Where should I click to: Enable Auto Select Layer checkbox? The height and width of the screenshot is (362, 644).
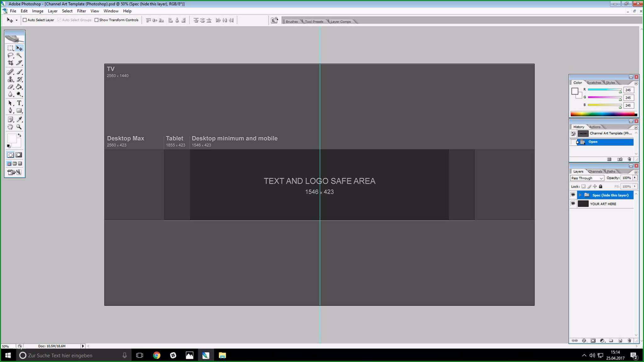24,20
